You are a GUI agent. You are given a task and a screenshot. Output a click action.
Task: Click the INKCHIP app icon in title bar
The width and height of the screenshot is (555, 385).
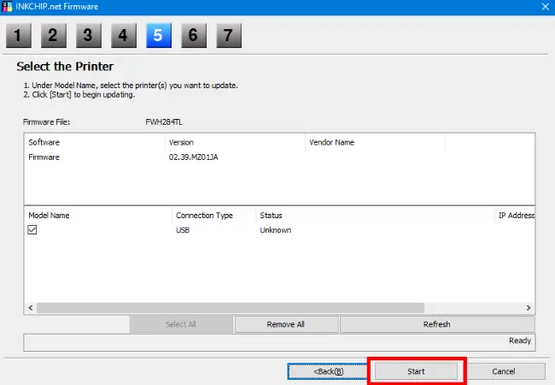click(7, 7)
